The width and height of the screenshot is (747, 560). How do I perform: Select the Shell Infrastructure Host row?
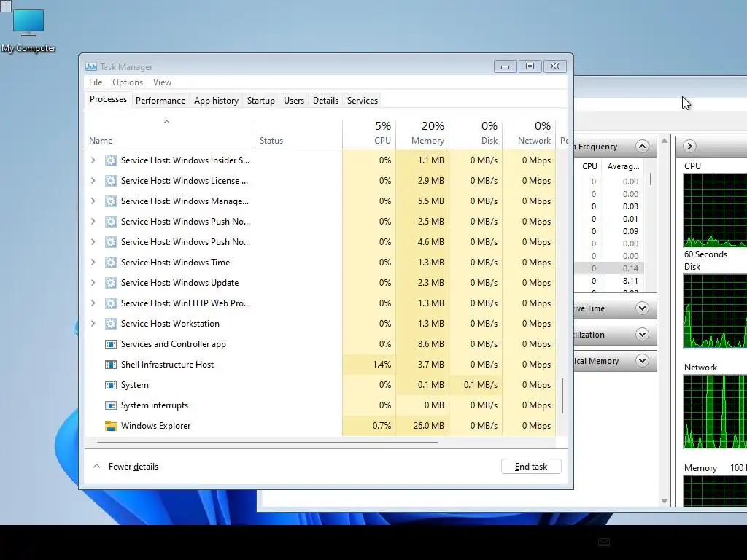pyautogui.click(x=320, y=365)
